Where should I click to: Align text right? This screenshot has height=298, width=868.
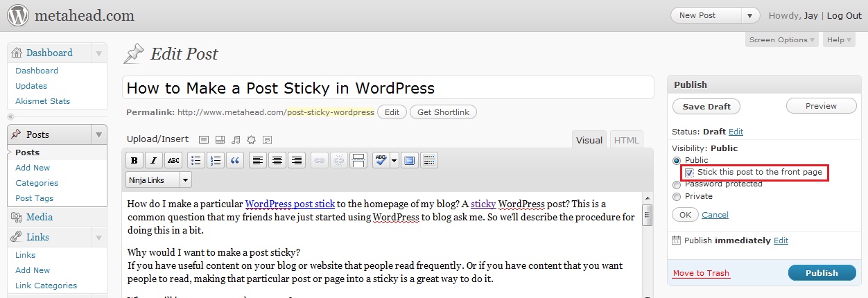click(297, 160)
